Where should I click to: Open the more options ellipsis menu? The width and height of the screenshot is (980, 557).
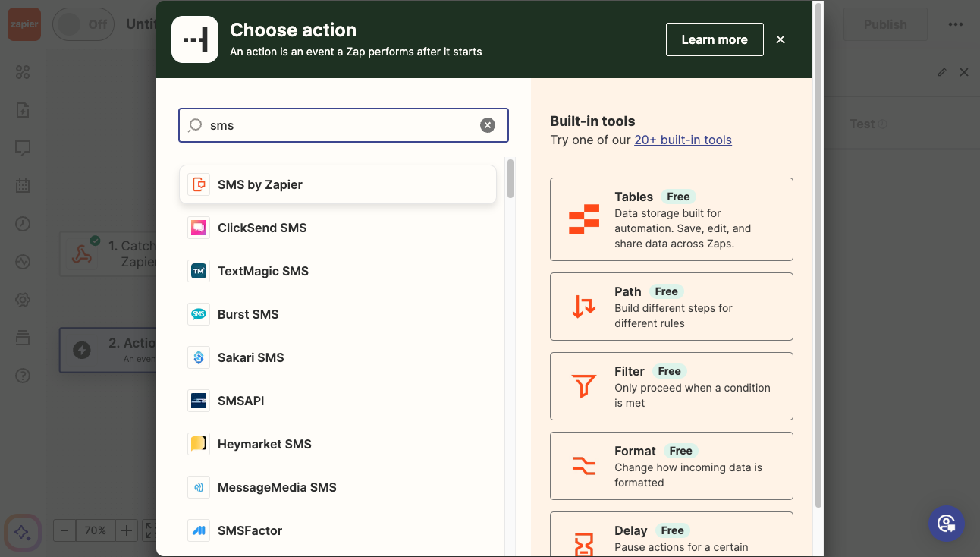pos(955,24)
